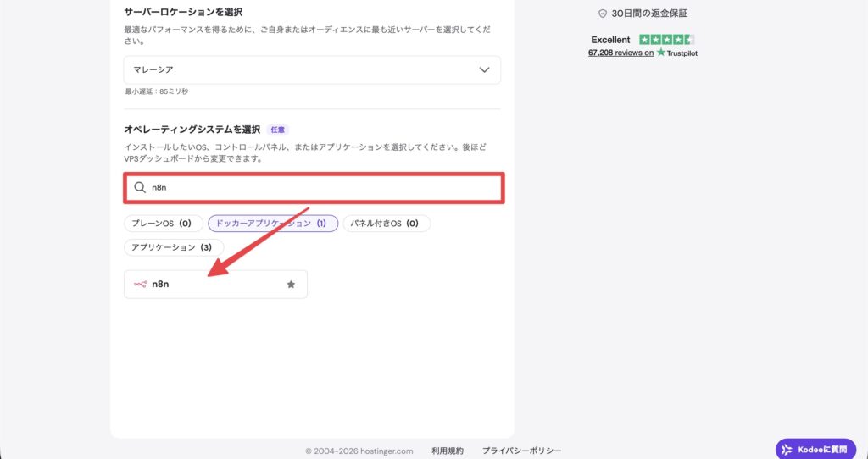Click the n8n workflow logo icon

(x=140, y=285)
